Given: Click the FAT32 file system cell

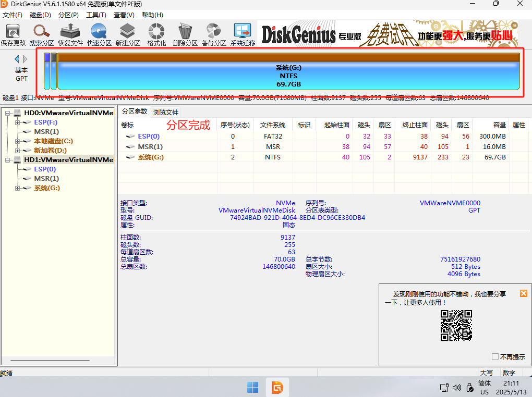Looking at the screenshot, I should pyautogui.click(x=273, y=137).
